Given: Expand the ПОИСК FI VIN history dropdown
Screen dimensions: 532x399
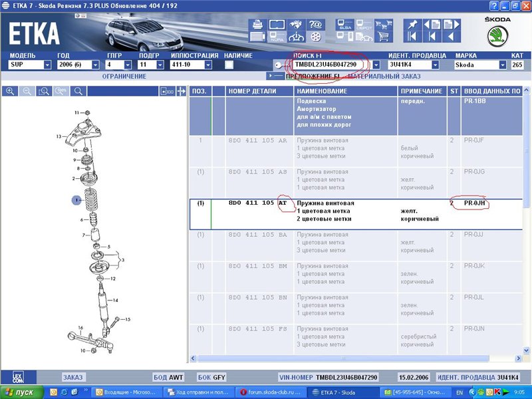Looking at the screenshot, I should 376,65.
